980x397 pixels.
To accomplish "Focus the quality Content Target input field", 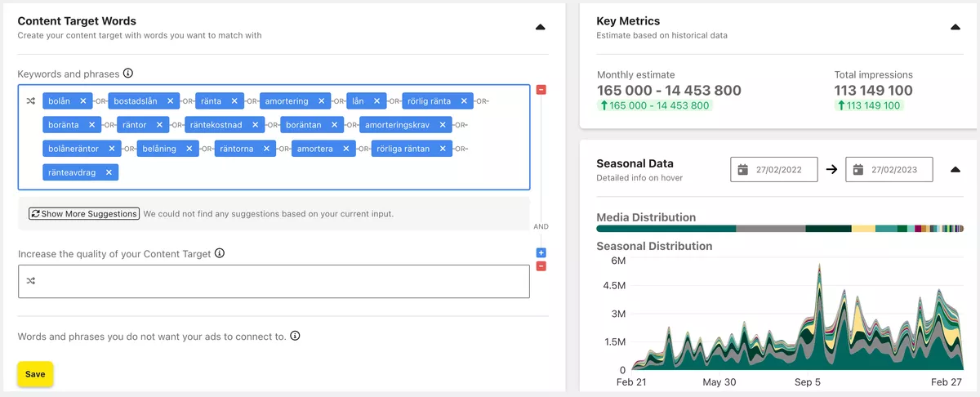I will click(274, 281).
